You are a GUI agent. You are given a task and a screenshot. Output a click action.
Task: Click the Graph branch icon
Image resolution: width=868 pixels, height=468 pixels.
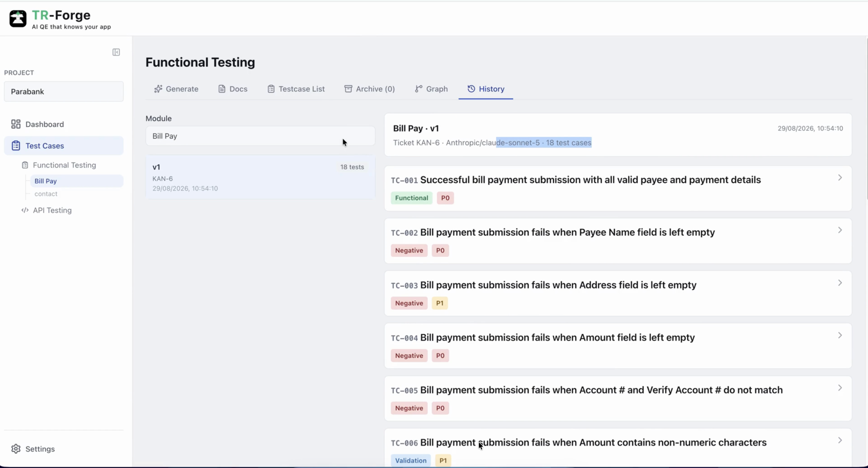coord(419,89)
